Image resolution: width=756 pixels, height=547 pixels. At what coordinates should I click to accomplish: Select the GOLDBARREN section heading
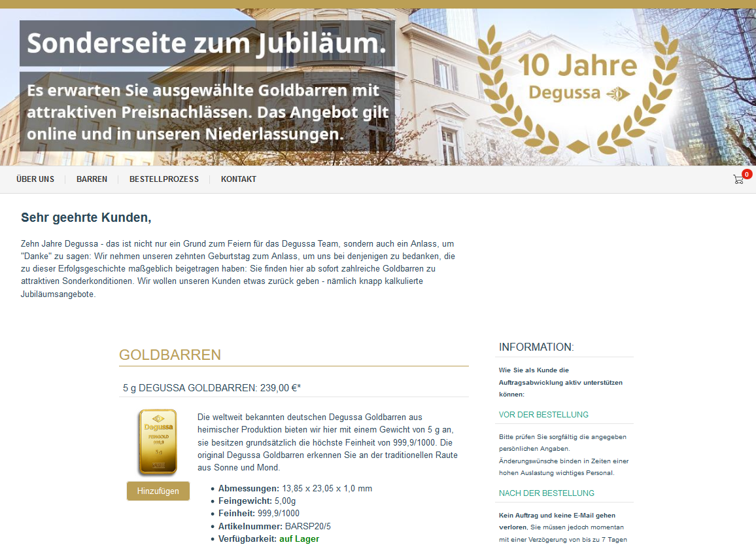(170, 355)
